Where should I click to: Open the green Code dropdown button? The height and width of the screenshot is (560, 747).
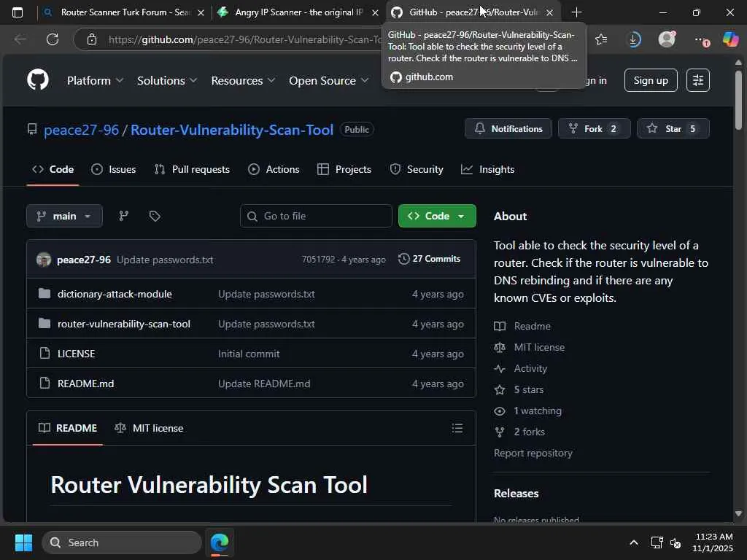click(437, 216)
